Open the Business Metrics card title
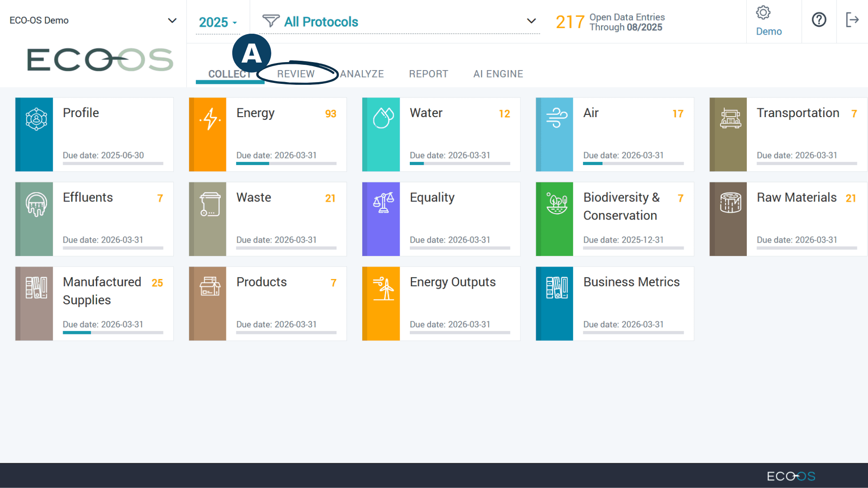The width and height of the screenshot is (868, 488). point(631,282)
